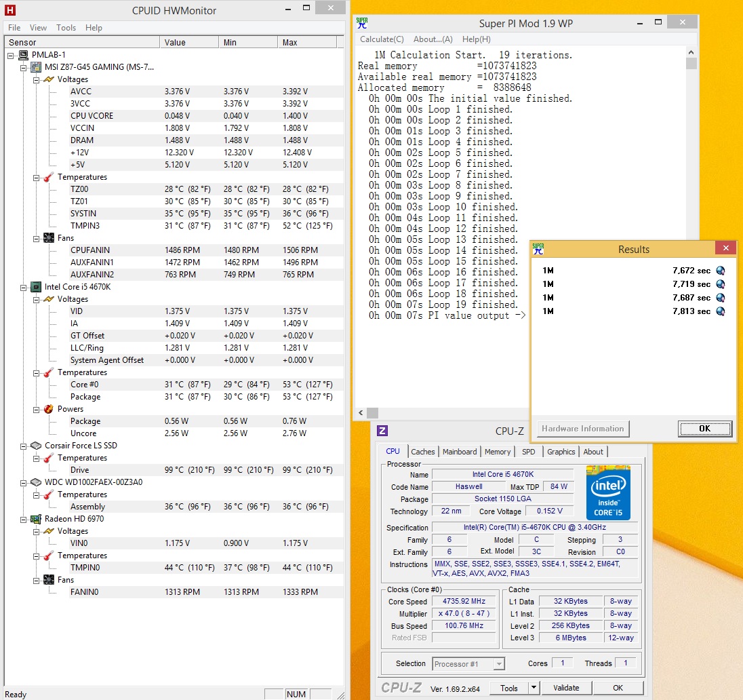Click the Intel inside Core i5 logo
The image size is (743, 700).
pyautogui.click(x=608, y=492)
